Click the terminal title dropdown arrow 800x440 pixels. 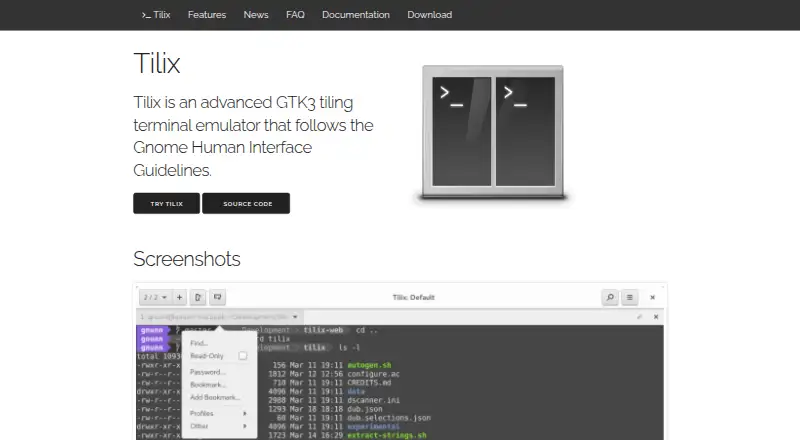tap(295, 317)
